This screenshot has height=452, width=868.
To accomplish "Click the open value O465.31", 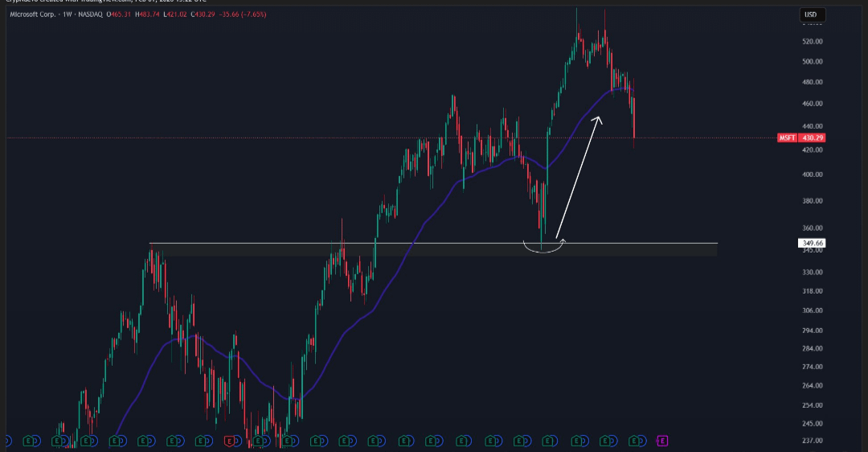I will [x=118, y=14].
